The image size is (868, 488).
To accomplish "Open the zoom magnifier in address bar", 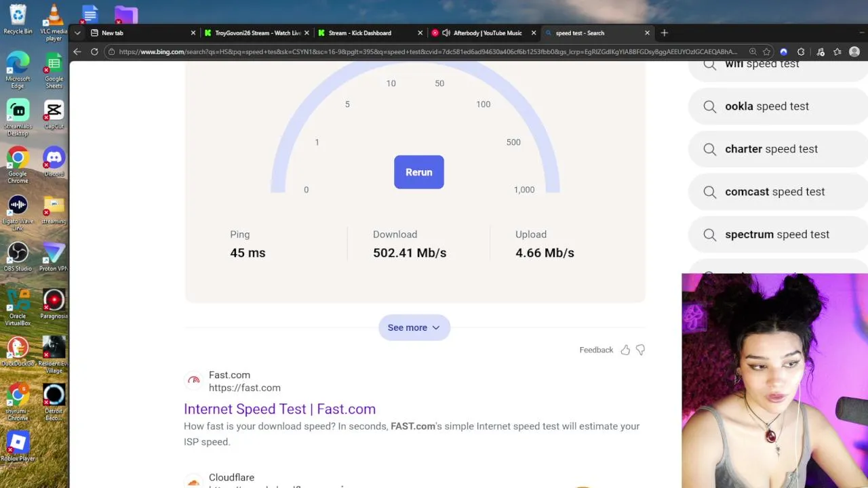I will 753,52.
